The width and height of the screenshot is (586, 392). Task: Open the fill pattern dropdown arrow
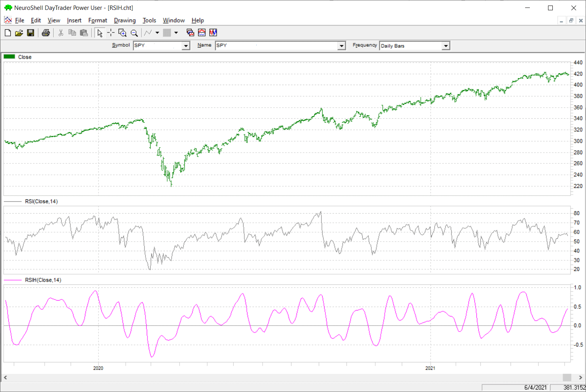(x=176, y=33)
